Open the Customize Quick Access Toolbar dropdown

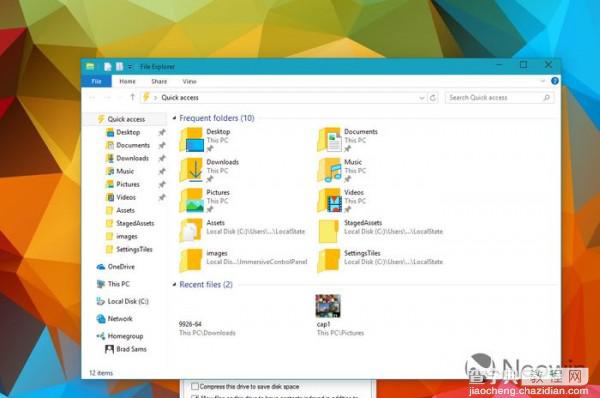click(130, 67)
